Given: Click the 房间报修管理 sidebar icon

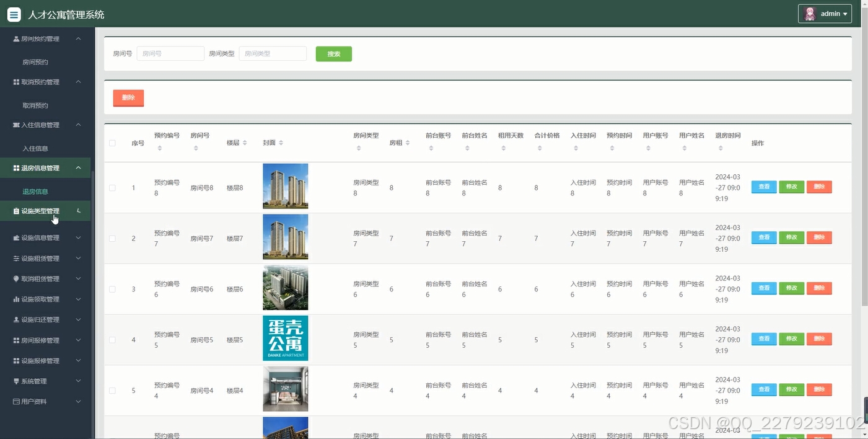Looking at the screenshot, I should pyautogui.click(x=17, y=340).
